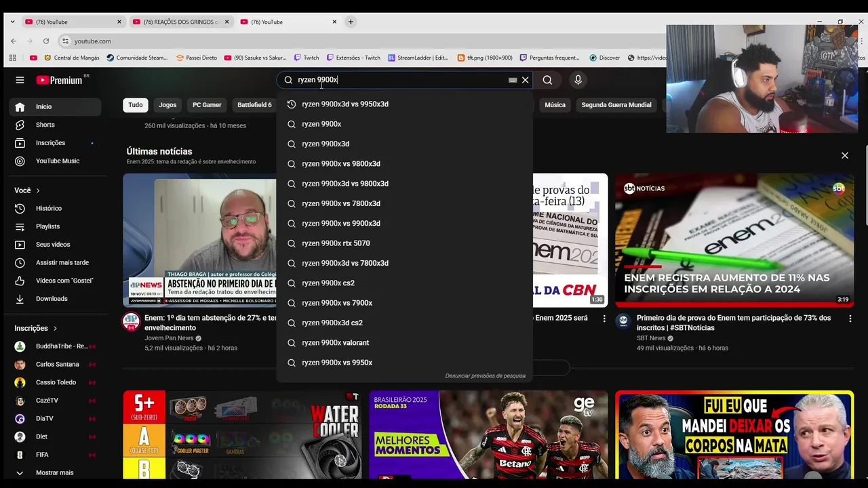Open BuddhaTribe channel subscription
Viewport: 868px width, 488px height.
click(55, 346)
